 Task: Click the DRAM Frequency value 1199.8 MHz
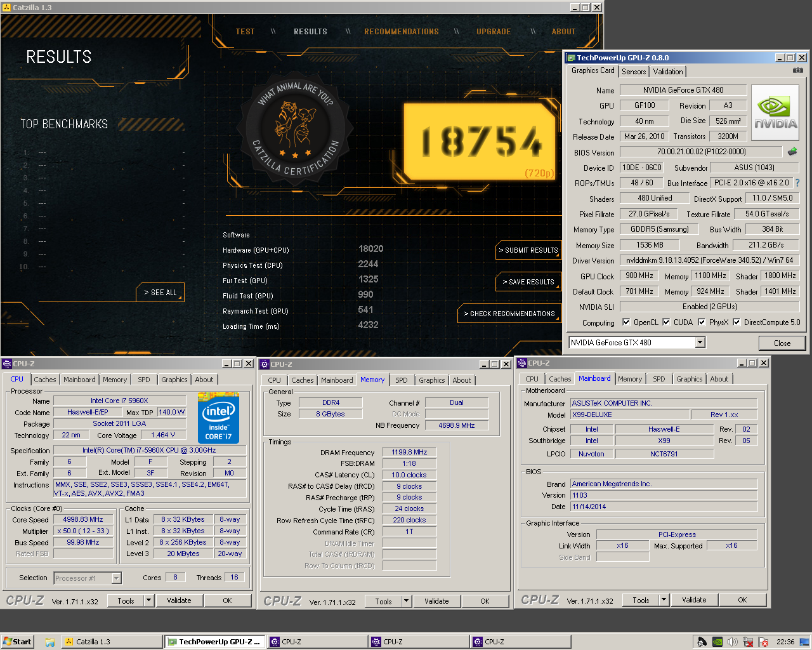pyautogui.click(x=409, y=453)
